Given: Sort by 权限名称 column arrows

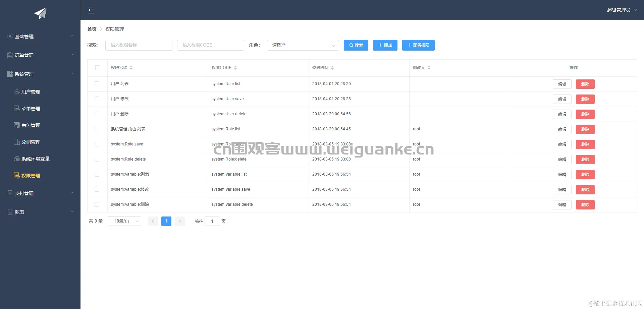Looking at the screenshot, I should 131,68.
